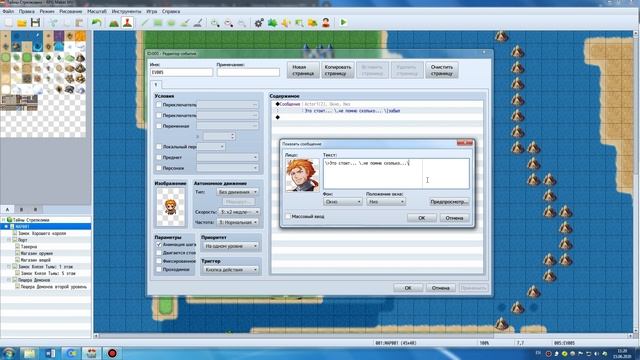The image size is (640, 360).
Task: Open the Resource Manager icon
Action: coord(313,23)
